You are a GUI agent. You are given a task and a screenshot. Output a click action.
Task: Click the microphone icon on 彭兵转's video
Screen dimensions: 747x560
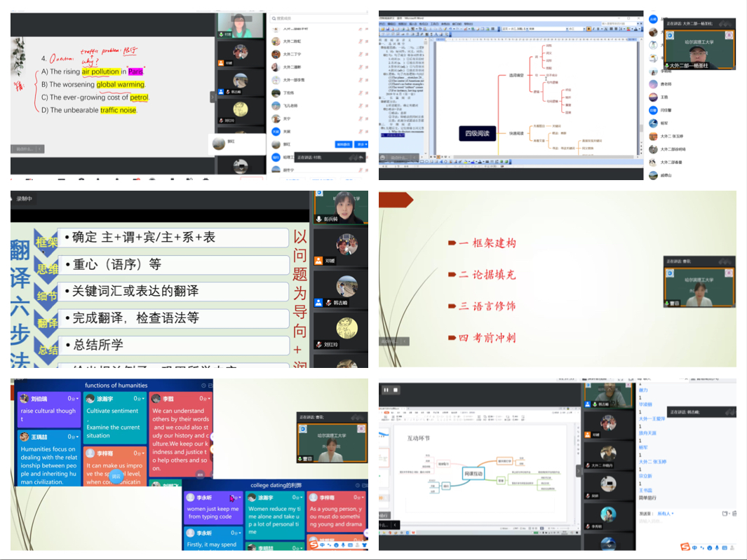pos(319,219)
